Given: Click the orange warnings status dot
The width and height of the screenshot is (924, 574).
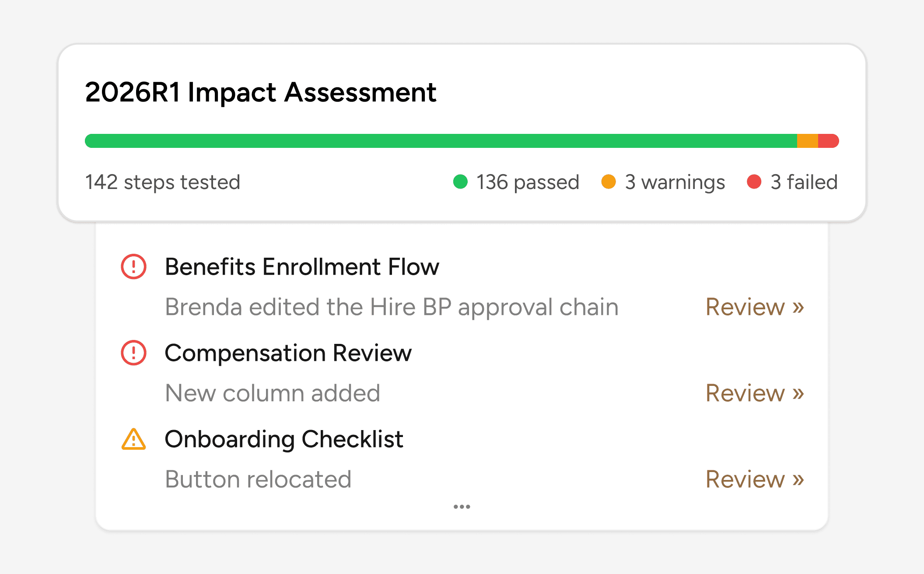Looking at the screenshot, I should click(609, 182).
